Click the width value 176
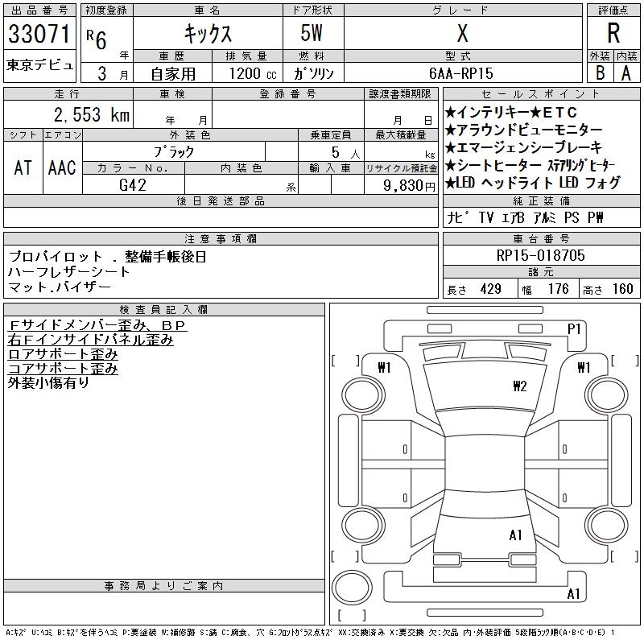 [x=559, y=289]
